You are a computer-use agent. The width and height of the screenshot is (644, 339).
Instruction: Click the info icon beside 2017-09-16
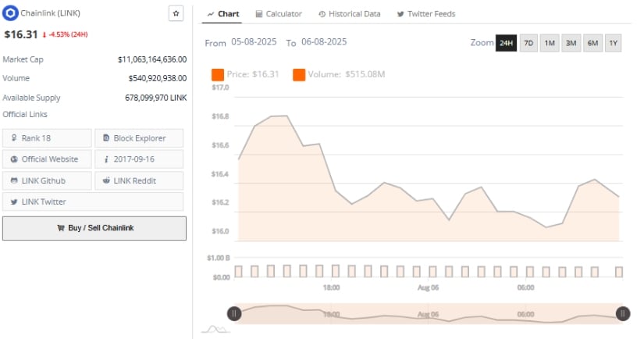click(106, 159)
